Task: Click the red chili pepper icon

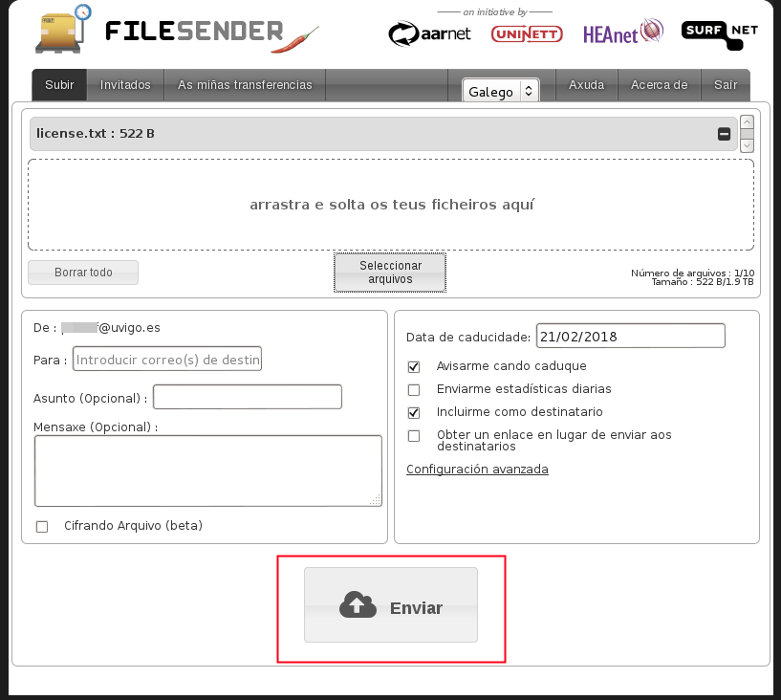Action: point(296,38)
